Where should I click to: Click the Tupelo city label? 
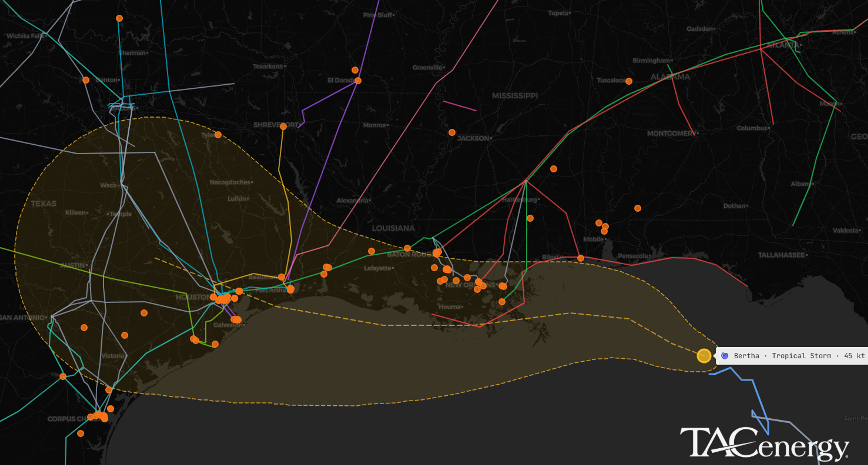pos(558,13)
